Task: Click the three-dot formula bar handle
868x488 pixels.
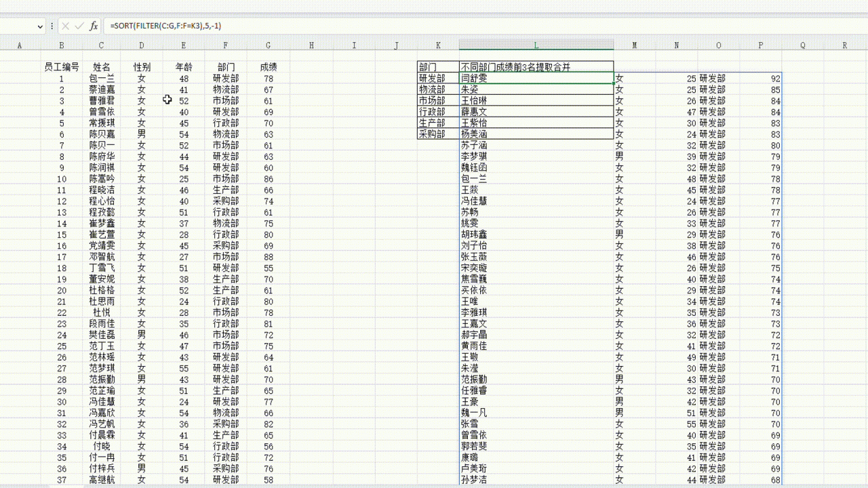Action: pyautogui.click(x=52, y=26)
